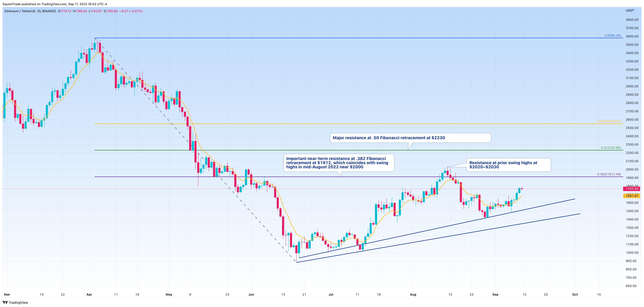Screen dimensions: 644x307
Task: Select the 'Major resistance at .50 Fibonacci' callout
Action: point(411,138)
